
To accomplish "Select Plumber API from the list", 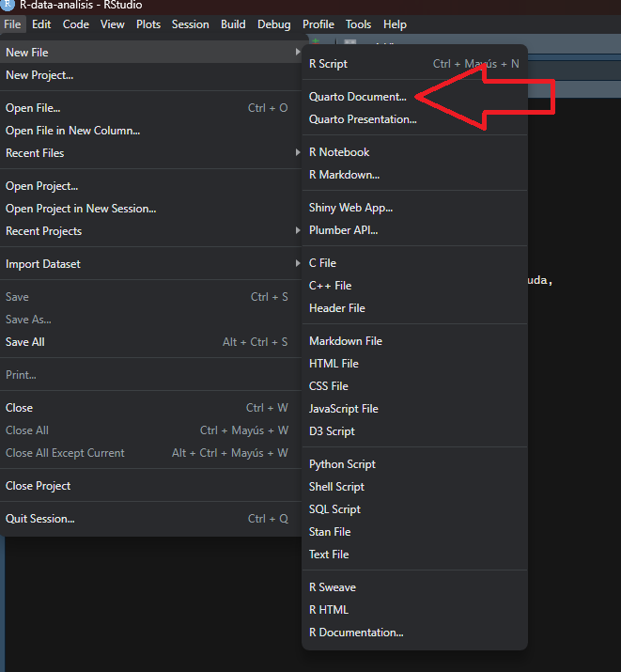I will click(343, 230).
